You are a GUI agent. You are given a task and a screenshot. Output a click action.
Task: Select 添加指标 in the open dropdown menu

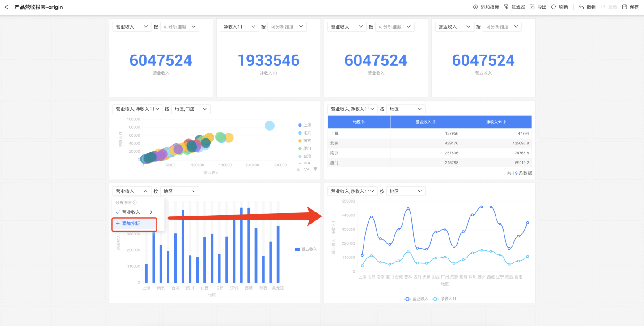pyautogui.click(x=134, y=224)
